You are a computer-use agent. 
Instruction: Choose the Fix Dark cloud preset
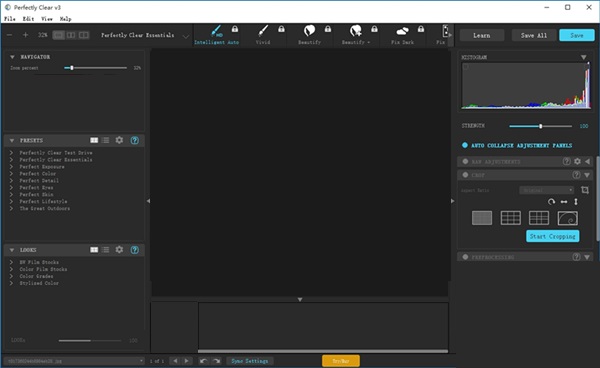pos(402,31)
